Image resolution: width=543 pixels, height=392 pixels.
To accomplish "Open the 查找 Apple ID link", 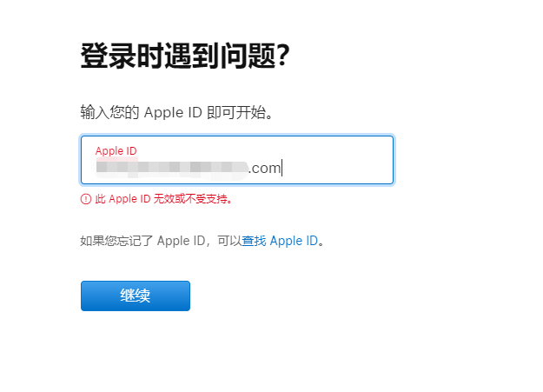I will point(280,241).
